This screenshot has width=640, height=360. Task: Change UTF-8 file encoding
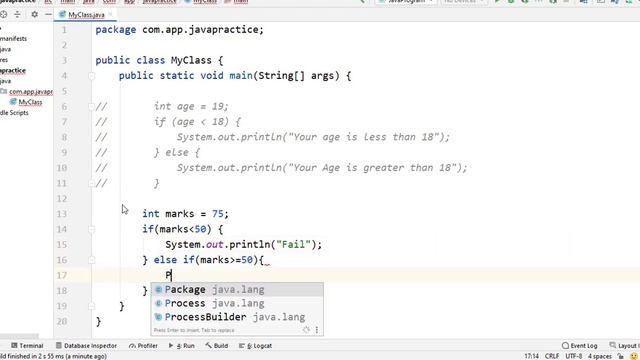[x=573, y=356]
